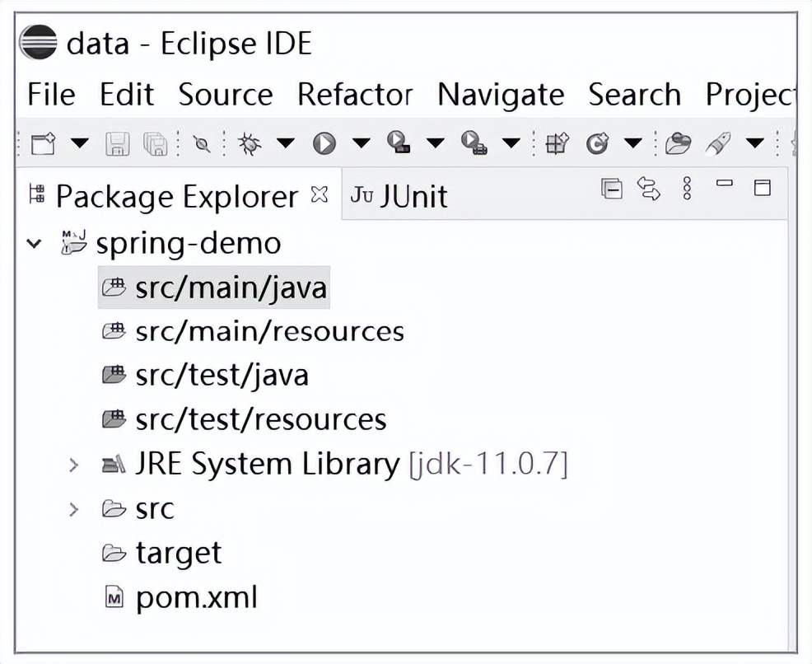Click the spring-demo Maven project icon
Viewport: 812px width, 664px height.
point(74,242)
